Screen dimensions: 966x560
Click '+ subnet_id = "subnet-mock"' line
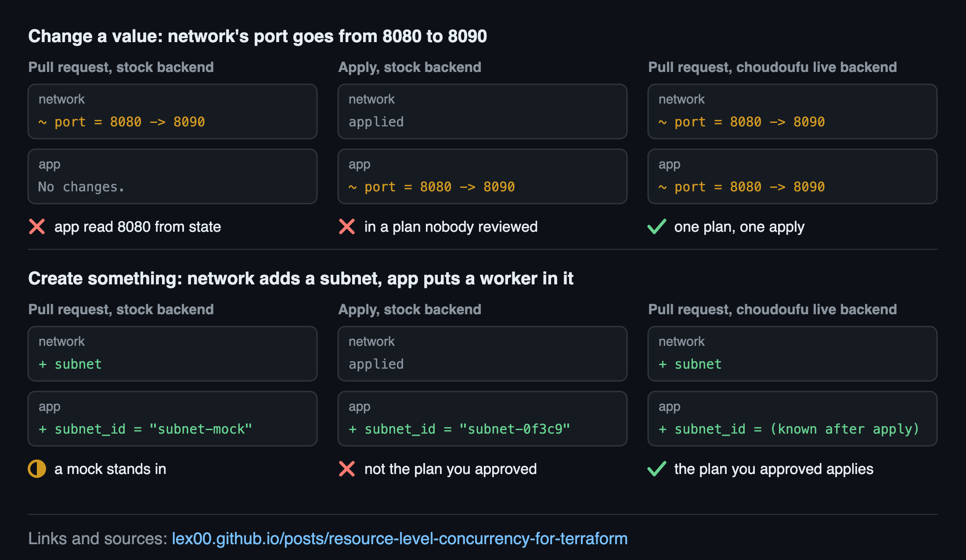[145, 429]
